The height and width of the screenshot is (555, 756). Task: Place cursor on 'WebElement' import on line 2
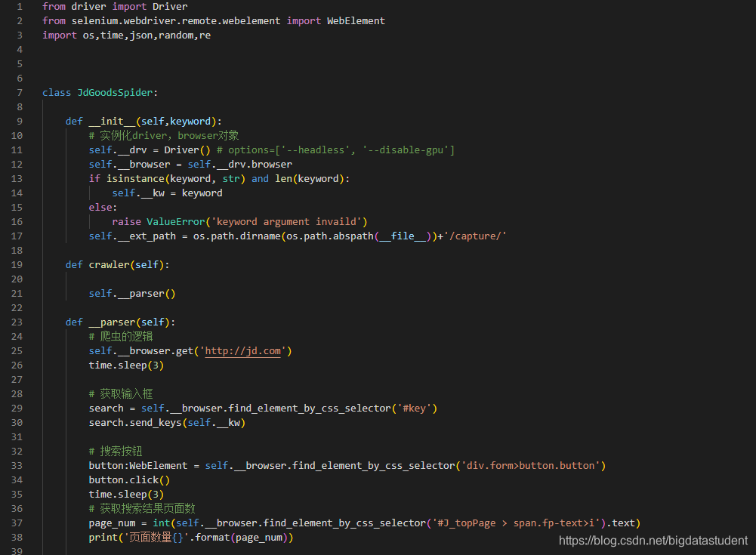pyautogui.click(x=356, y=20)
